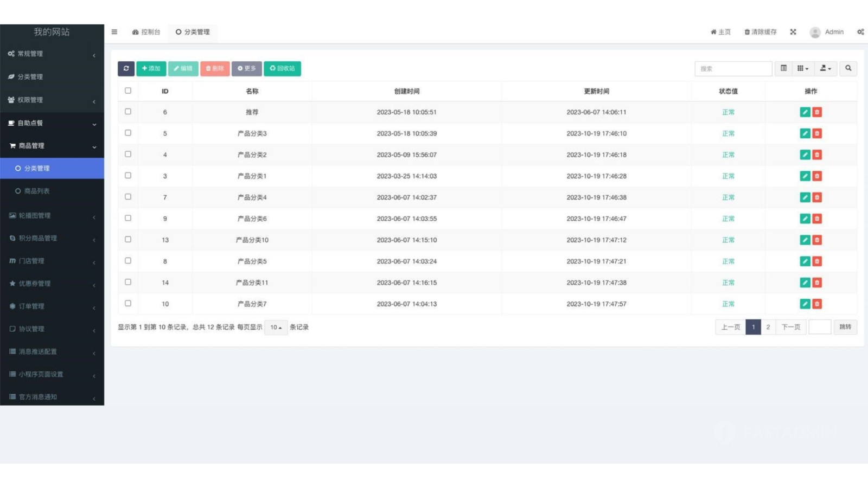
Task: Expand the 轮播图管理 sidebar menu
Action: 52,215
